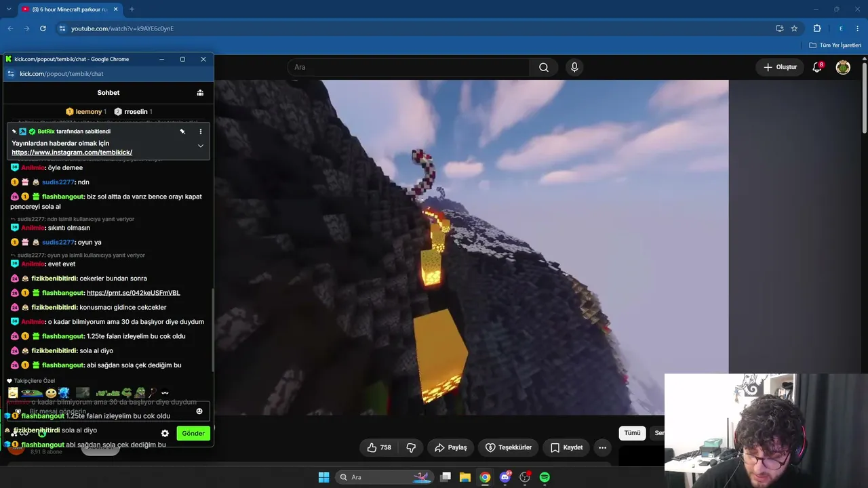The width and height of the screenshot is (868, 488).
Task: Open pinned message three-dot options
Action: point(200,131)
